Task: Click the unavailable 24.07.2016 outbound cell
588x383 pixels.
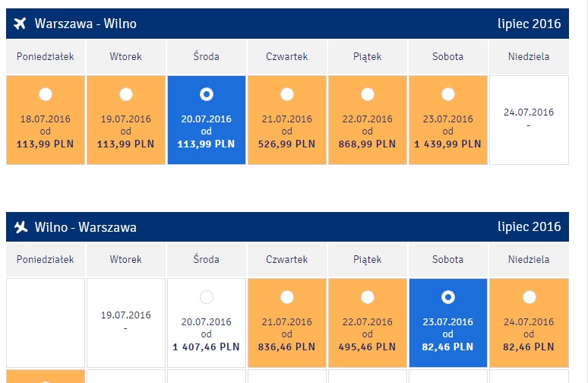Action: tap(529, 120)
